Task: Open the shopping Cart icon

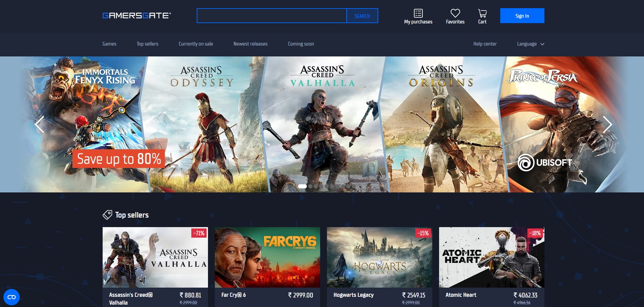Action: [482, 13]
